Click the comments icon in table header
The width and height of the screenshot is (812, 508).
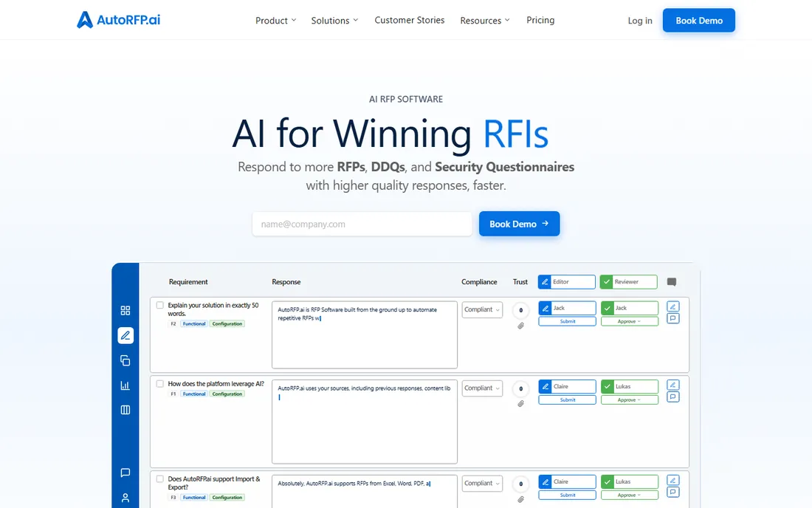(x=672, y=282)
